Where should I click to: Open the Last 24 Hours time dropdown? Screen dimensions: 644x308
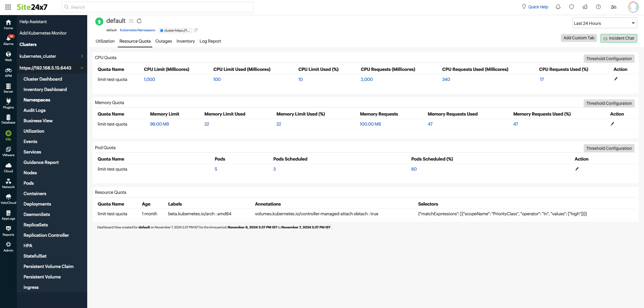coord(604,23)
